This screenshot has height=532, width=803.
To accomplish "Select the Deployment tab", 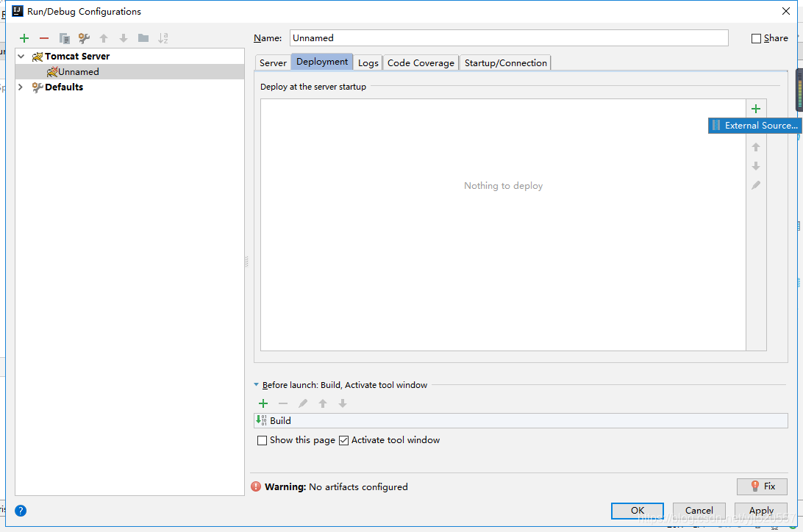I will [322, 62].
